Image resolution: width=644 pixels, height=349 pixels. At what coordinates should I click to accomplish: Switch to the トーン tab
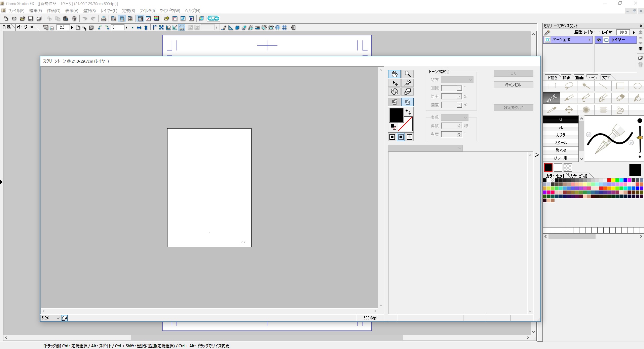point(593,77)
